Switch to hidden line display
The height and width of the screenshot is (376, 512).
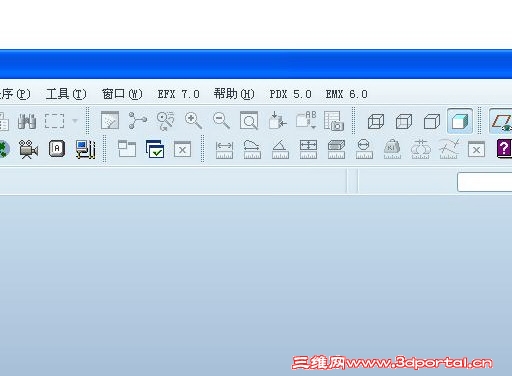coord(404,121)
